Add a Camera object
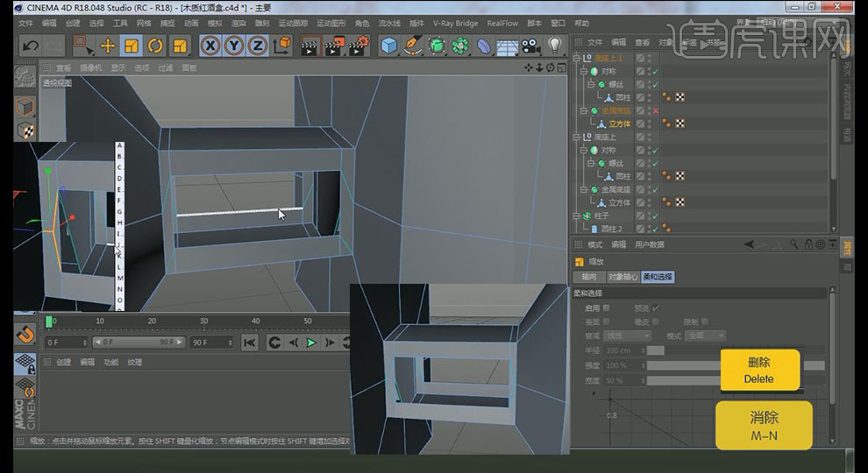Image resolution: width=868 pixels, height=473 pixels. click(x=530, y=46)
